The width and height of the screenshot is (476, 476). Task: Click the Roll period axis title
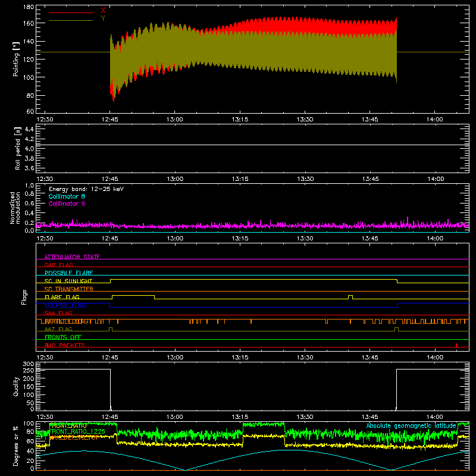(x=18, y=148)
